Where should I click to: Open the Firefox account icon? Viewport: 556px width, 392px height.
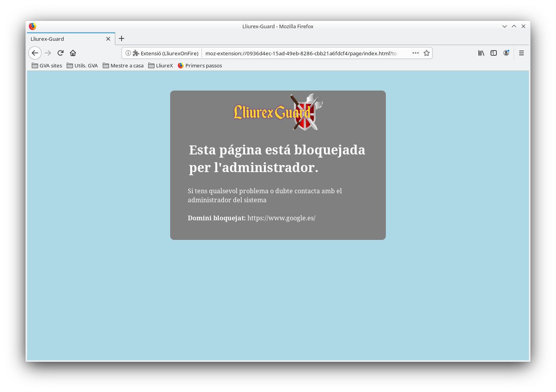point(506,53)
